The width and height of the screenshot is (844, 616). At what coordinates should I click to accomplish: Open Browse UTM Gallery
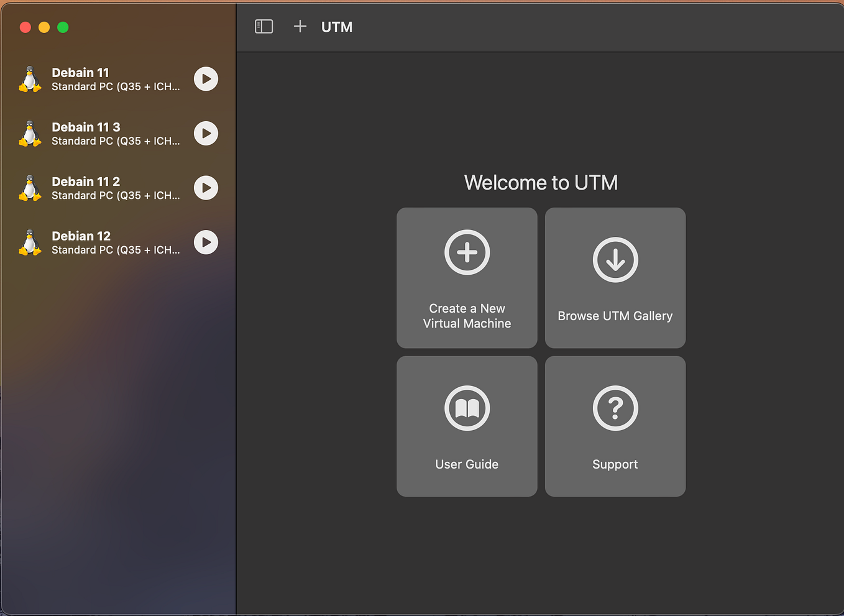point(615,278)
